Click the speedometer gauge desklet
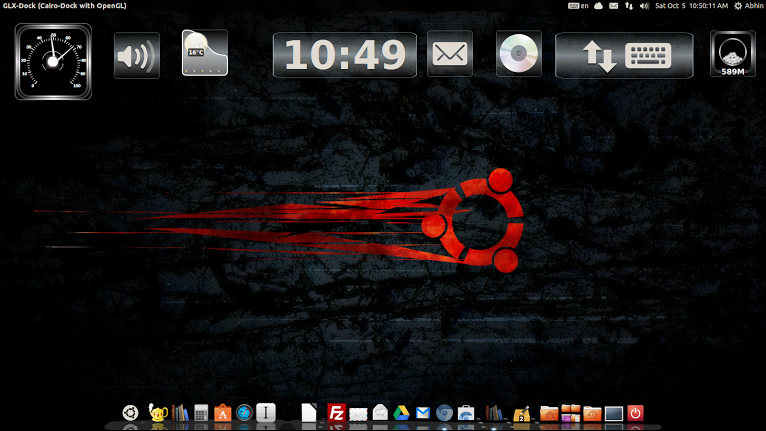The height and width of the screenshot is (431, 766). (x=53, y=62)
